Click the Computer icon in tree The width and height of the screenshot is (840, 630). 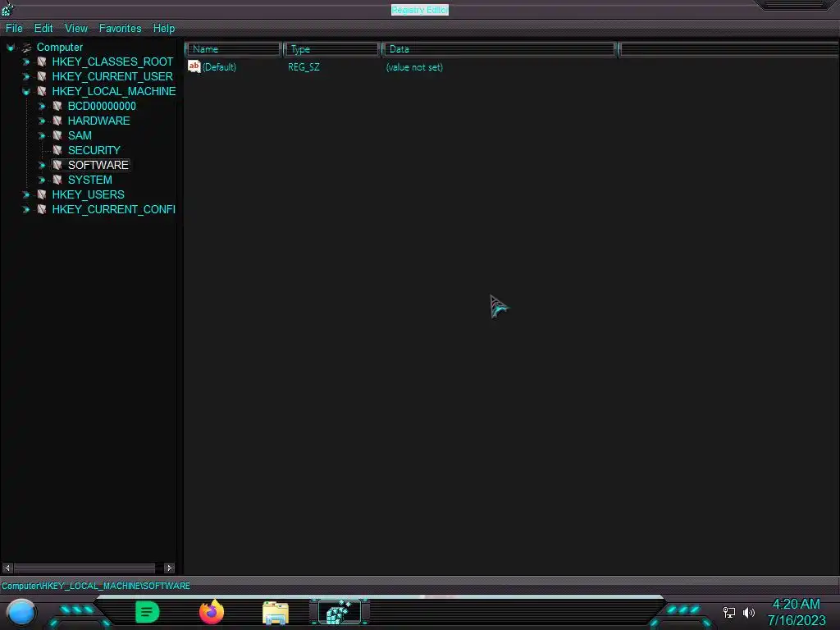[x=26, y=48]
